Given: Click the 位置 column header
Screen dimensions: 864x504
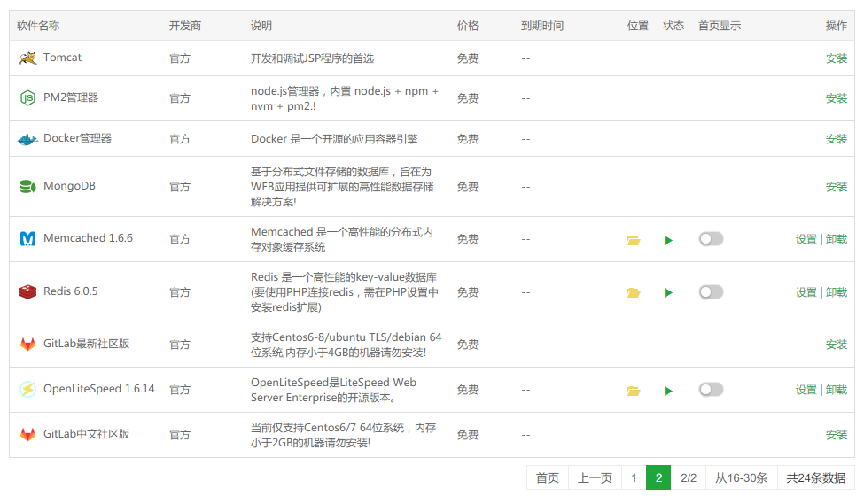Looking at the screenshot, I should (x=637, y=26).
